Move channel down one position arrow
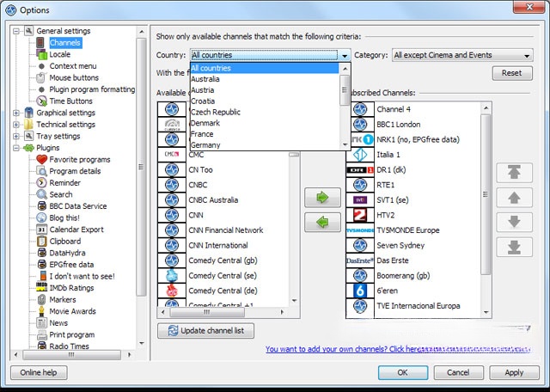 click(x=514, y=222)
